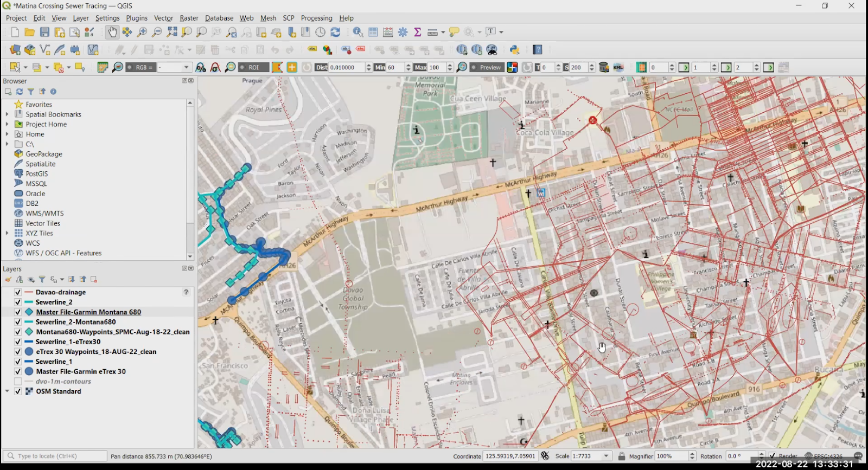Toggle OSM Standard layer visibility
This screenshot has height=470, width=868.
tap(18, 391)
